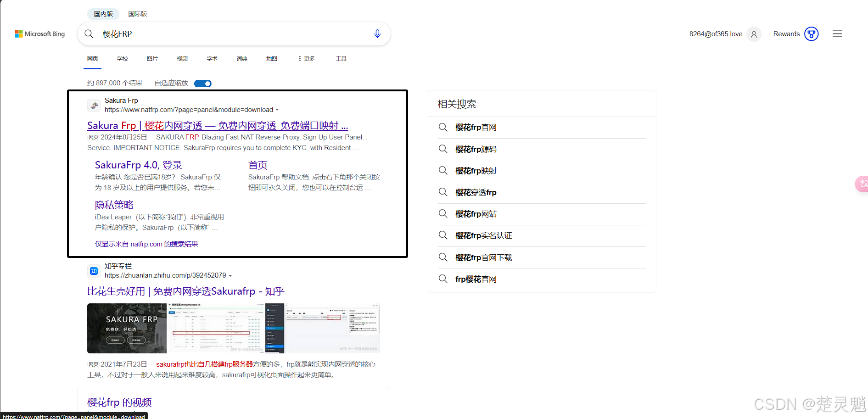Click search icon beside 樱花穿透frp

(x=443, y=192)
